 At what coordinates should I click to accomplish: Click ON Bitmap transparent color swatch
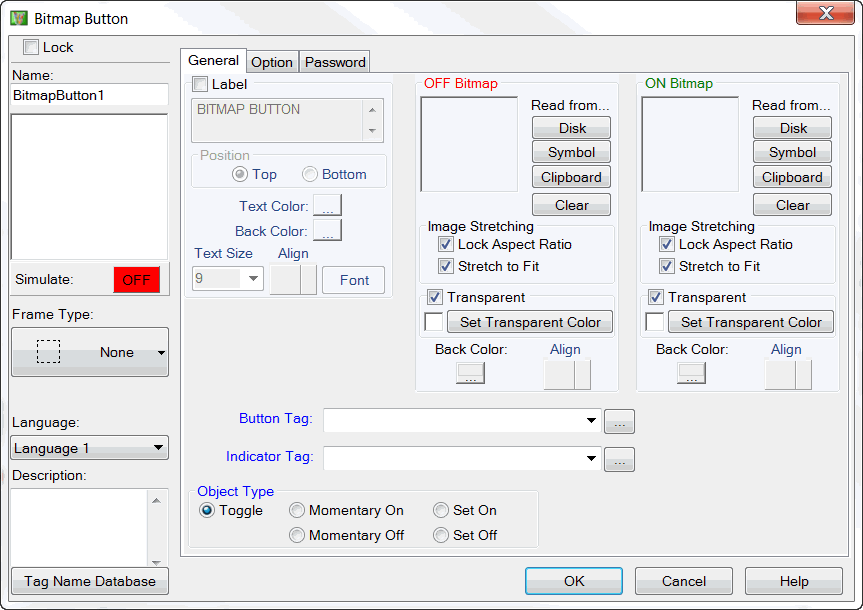[x=654, y=322]
